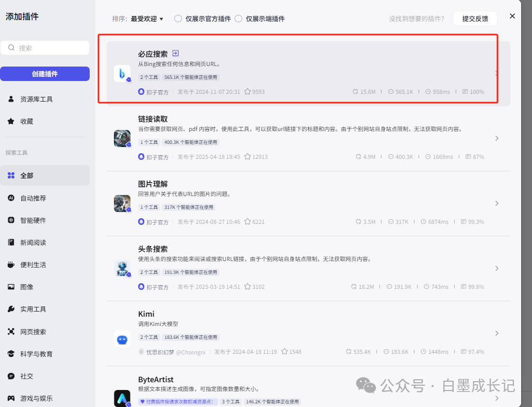Select the 智能硬件 category
The height and width of the screenshot is (407, 532).
tap(45, 220)
